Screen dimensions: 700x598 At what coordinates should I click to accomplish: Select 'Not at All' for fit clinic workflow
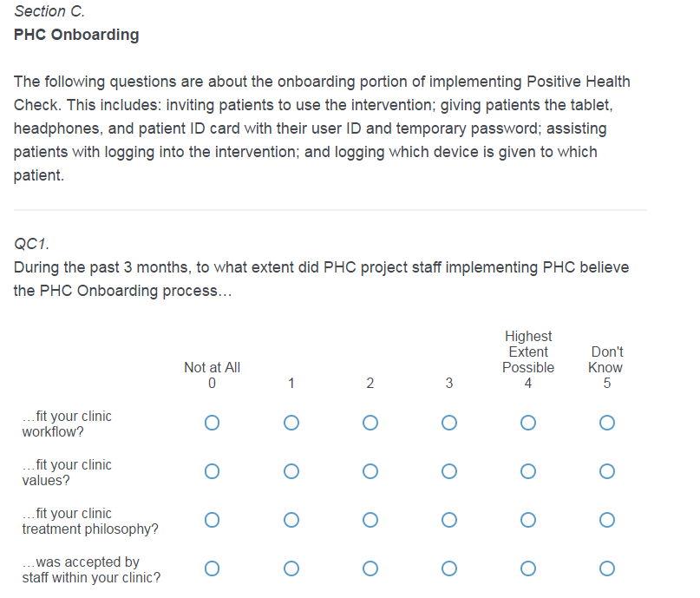point(212,424)
